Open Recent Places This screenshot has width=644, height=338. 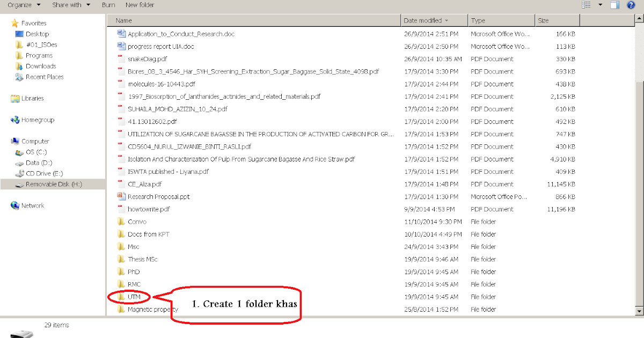(x=39, y=77)
